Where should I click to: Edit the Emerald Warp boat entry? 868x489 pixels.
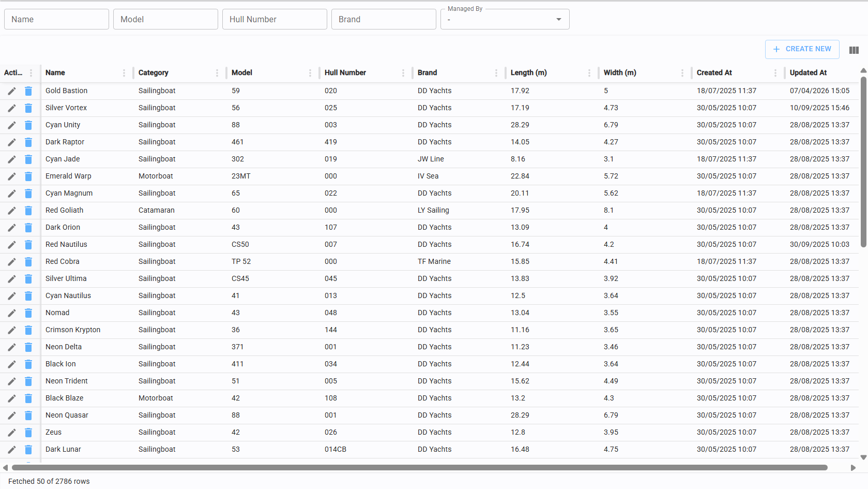11,176
